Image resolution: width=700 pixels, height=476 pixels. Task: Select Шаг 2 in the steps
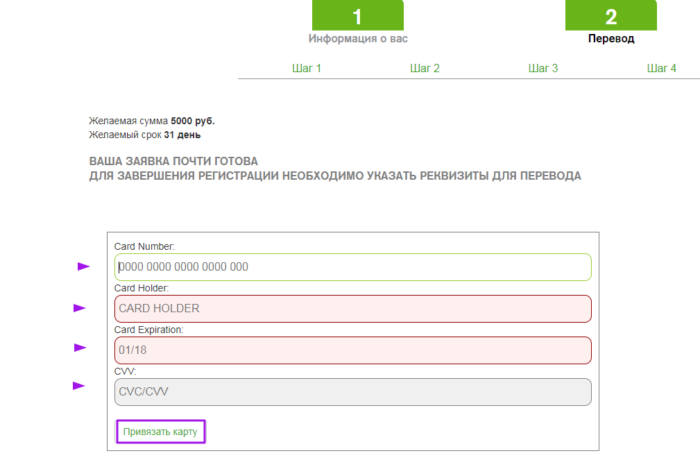tap(425, 68)
